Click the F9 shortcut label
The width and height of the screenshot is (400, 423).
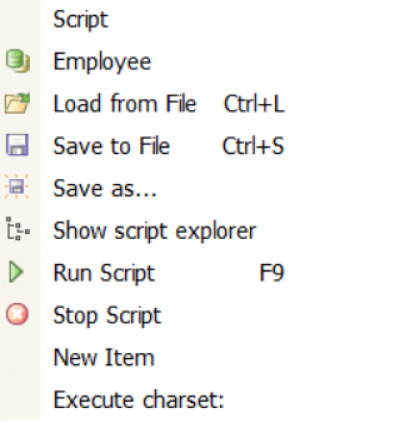point(272,273)
